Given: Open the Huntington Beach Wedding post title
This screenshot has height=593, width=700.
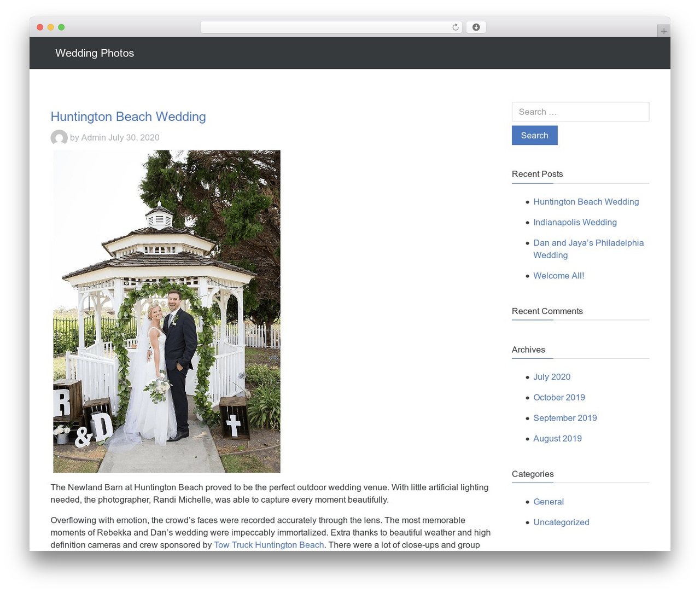Looking at the screenshot, I should coord(128,117).
